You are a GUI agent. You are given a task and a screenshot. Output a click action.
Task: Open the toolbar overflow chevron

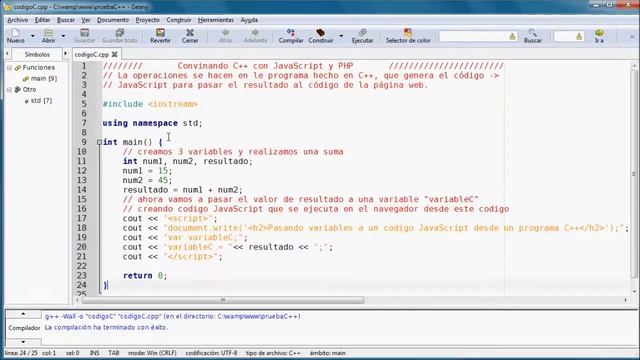click(x=632, y=36)
